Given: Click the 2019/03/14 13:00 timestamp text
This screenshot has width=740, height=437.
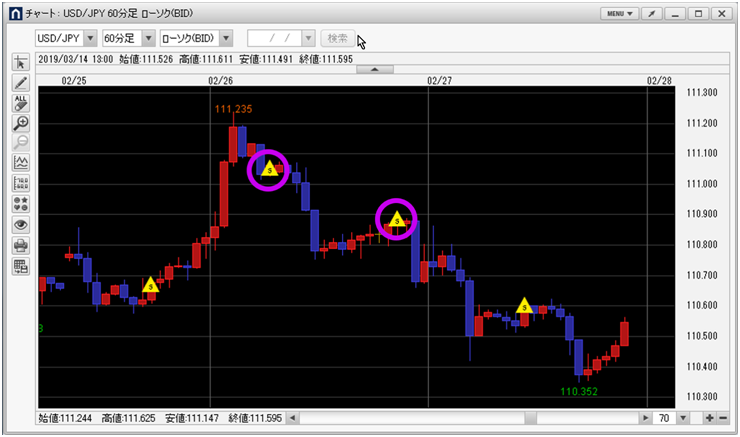Looking at the screenshot, I should click(76, 59).
